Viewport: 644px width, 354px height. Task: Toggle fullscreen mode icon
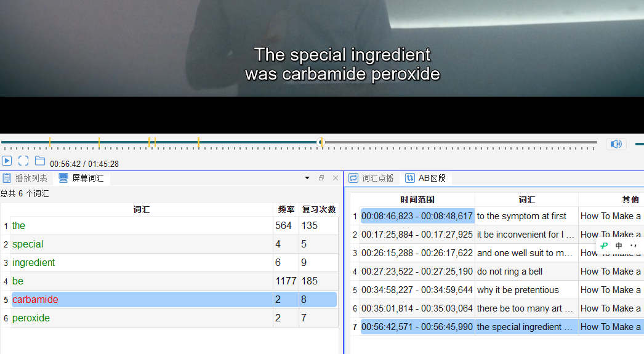point(23,161)
